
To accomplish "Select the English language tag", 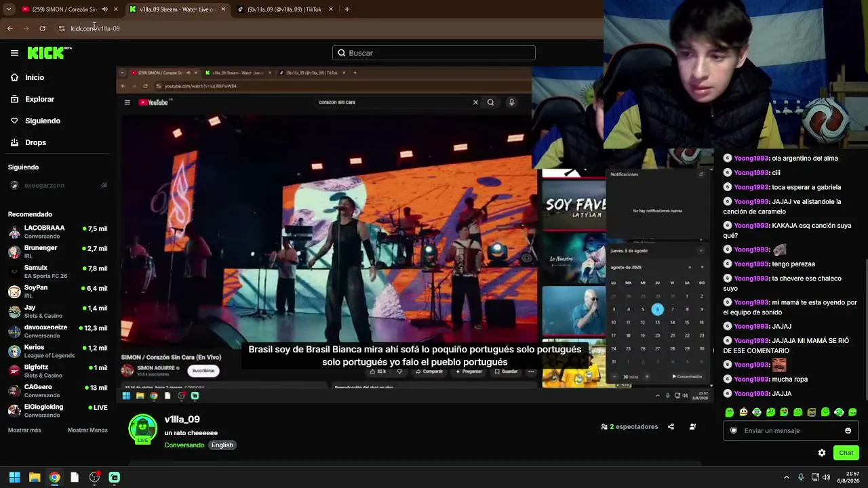I will pos(222,445).
